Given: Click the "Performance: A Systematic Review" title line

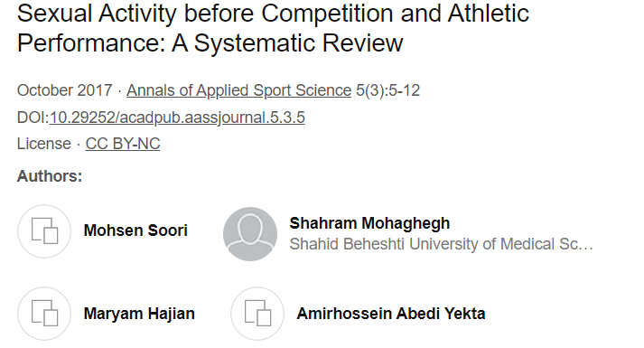Looking at the screenshot, I should [x=210, y=42].
